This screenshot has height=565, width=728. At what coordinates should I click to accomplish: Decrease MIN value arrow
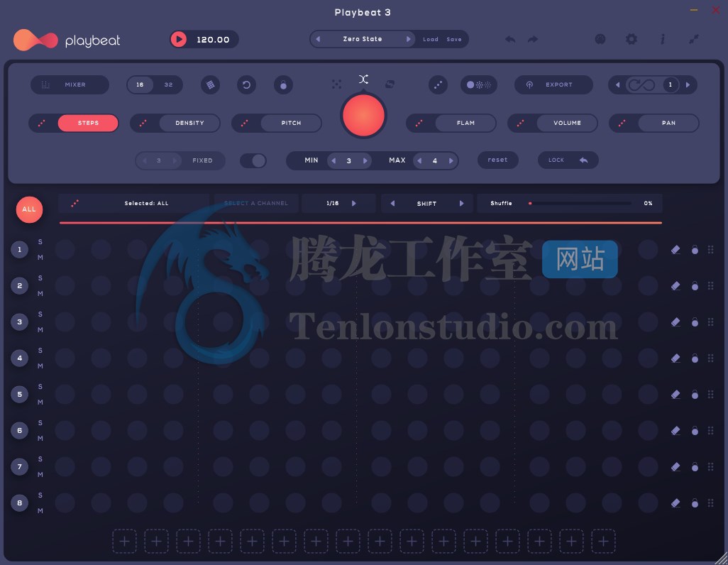333,160
